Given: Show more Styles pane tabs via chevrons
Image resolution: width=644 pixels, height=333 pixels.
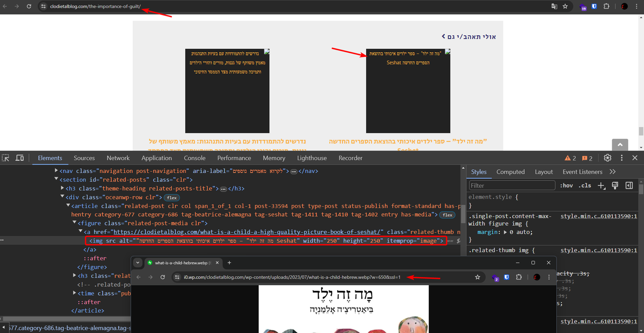Looking at the screenshot, I should click(x=612, y=172).
